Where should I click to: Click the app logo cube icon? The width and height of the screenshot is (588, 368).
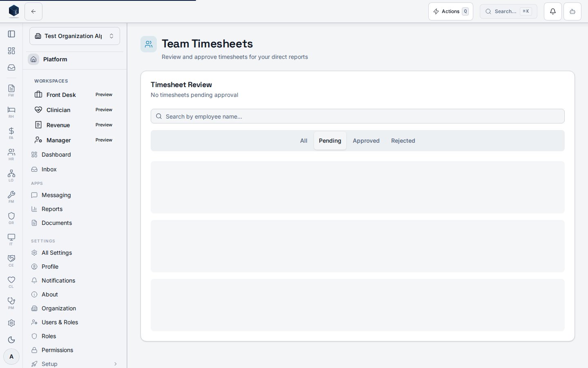pyautogui.click(x=14, y=11)
